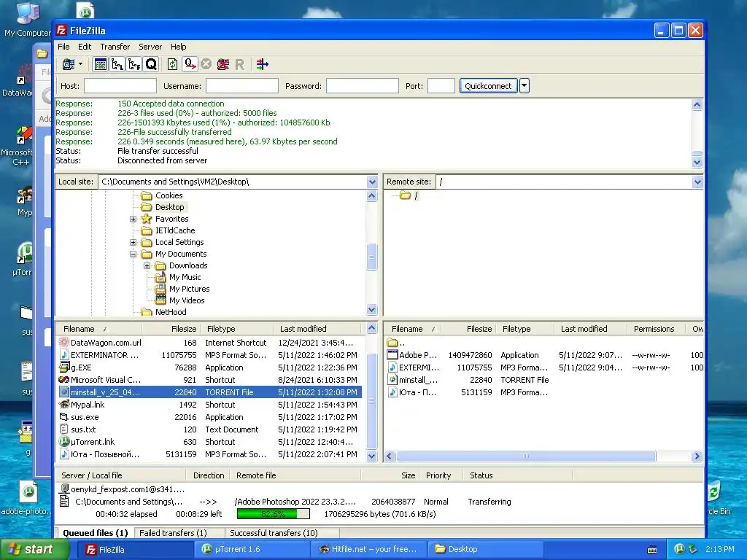
Task: Select g.EXE application icon in local list
Action: 64,367
